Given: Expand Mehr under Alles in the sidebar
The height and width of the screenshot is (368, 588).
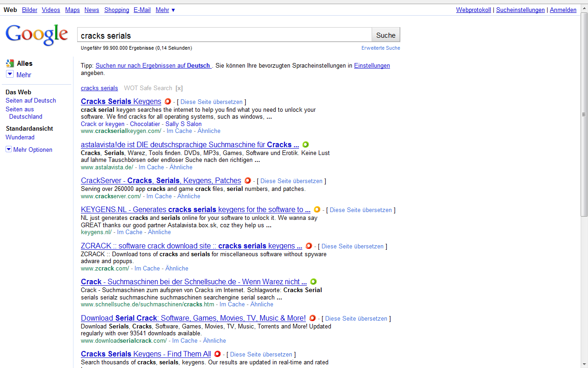Looking at the screenshot, I should [10, 75].
